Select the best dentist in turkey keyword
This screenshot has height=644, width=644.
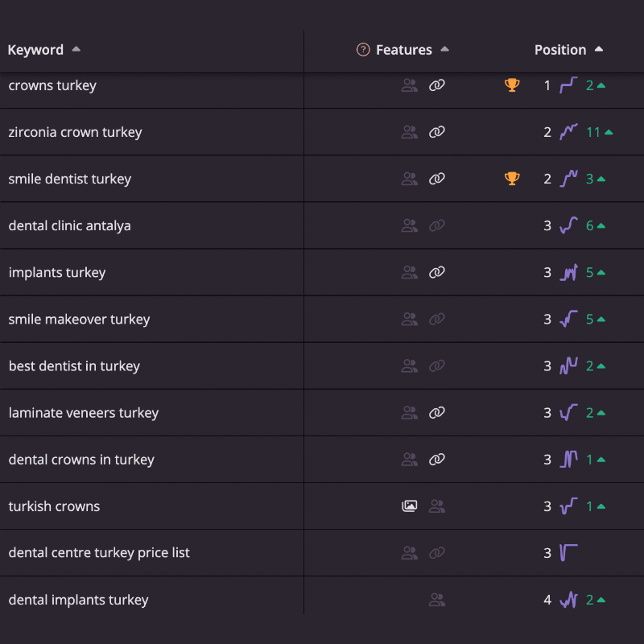pyautogui.click(x=74, y=366)
